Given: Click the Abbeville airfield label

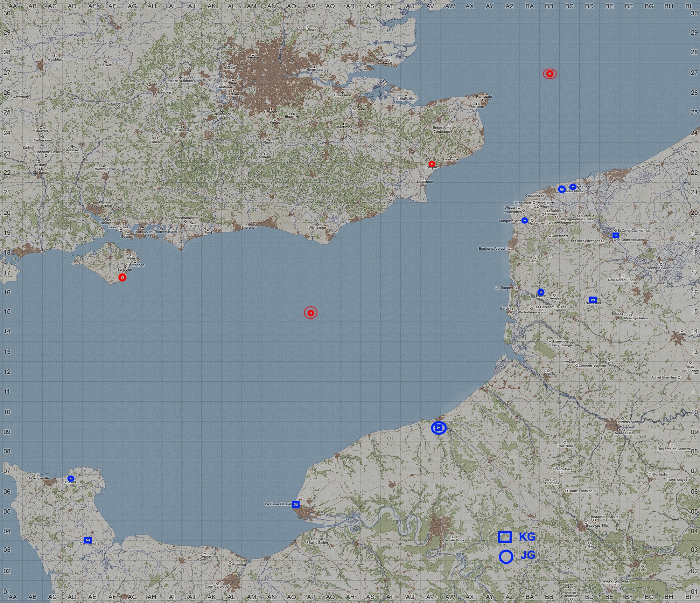Looking at the screenshot, I should [548, 373].
